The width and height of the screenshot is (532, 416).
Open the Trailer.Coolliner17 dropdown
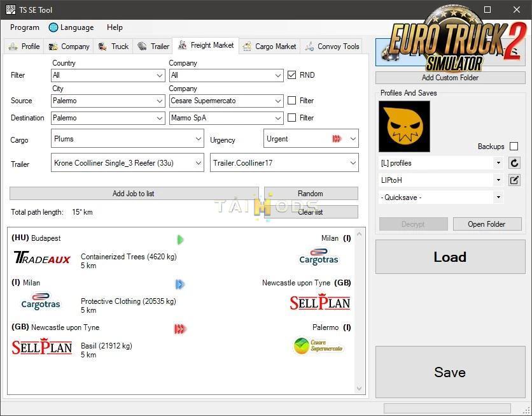[x=284, y=162]
